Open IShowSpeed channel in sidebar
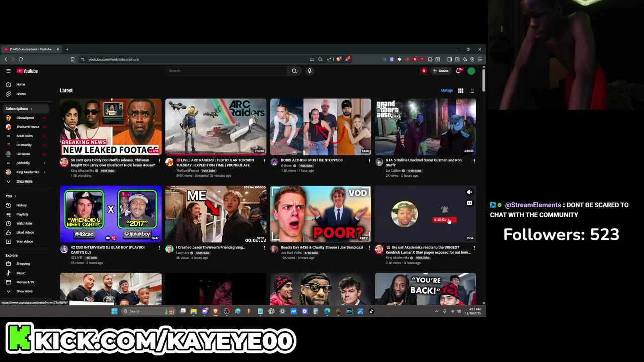 point(25,118)
